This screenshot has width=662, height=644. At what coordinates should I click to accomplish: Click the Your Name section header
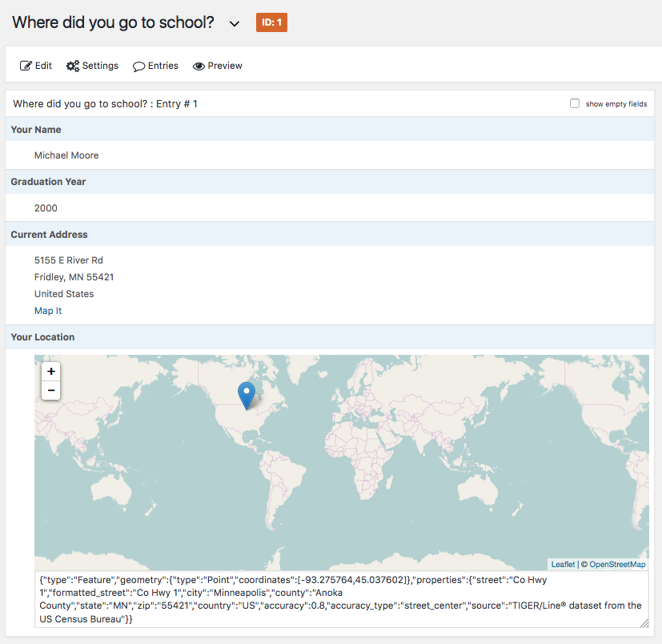(x=36, y=130)
